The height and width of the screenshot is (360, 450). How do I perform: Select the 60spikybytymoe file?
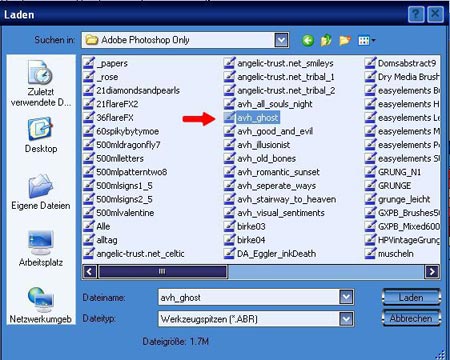click(x=121, y=131)
